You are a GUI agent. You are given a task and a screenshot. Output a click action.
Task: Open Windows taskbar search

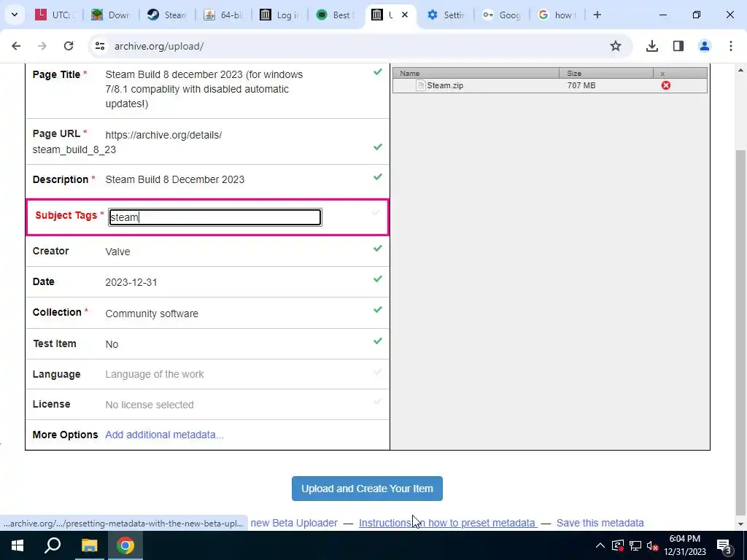53,545
